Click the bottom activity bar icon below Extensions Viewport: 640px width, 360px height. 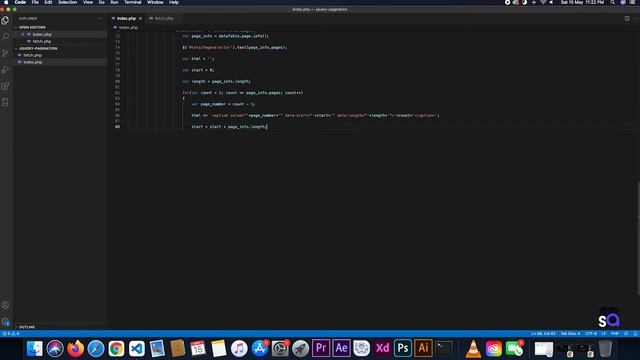(x=5, y=102)
